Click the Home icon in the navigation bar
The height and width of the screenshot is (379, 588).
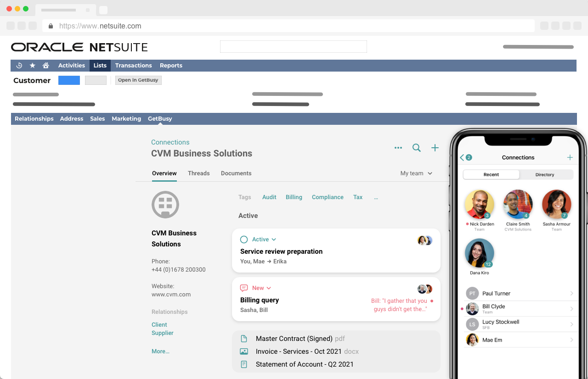tap(45, 65)
